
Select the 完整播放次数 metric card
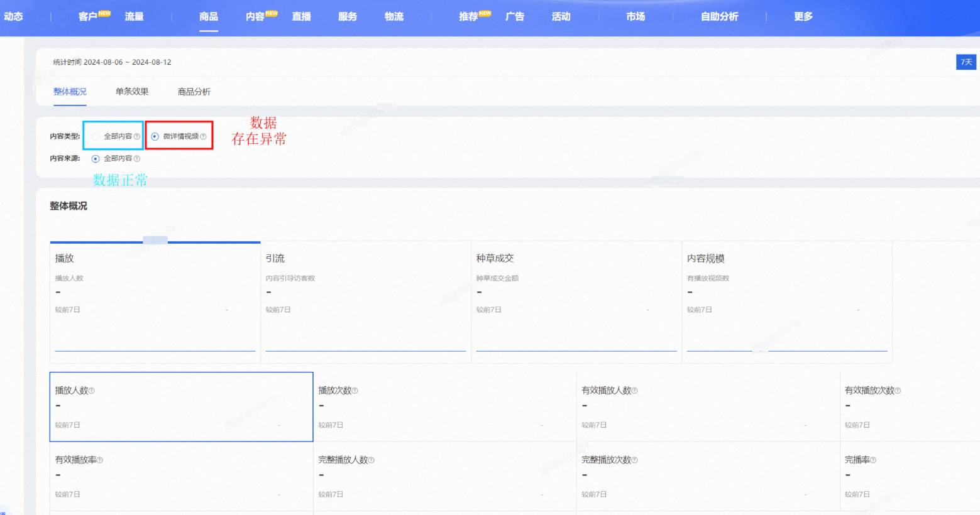coord(708,476)
